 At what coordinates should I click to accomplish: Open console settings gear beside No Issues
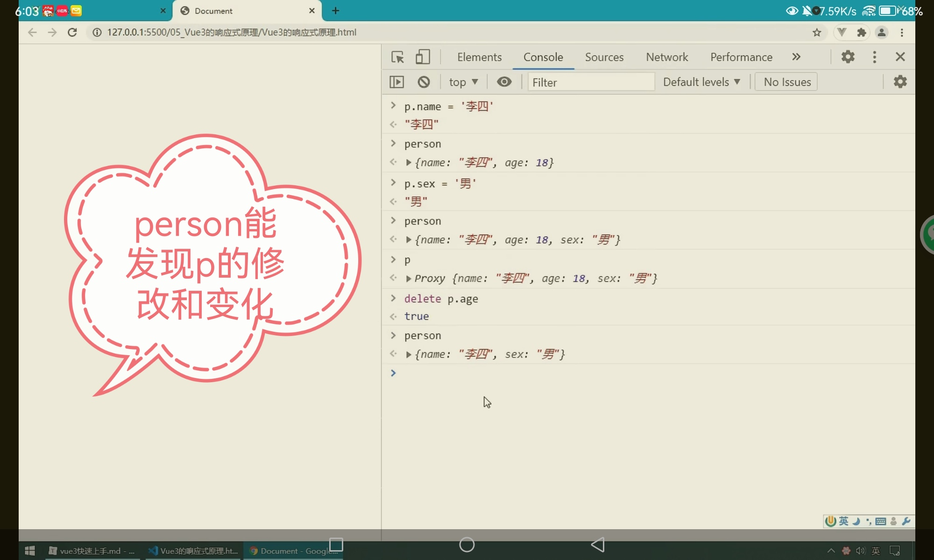coord(900,82)
